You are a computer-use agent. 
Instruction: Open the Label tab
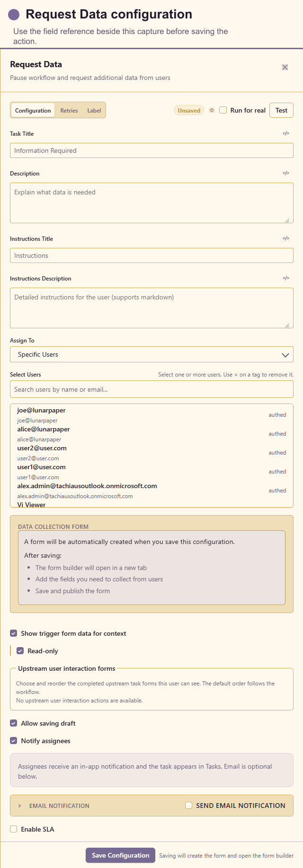tap(94, 110)
